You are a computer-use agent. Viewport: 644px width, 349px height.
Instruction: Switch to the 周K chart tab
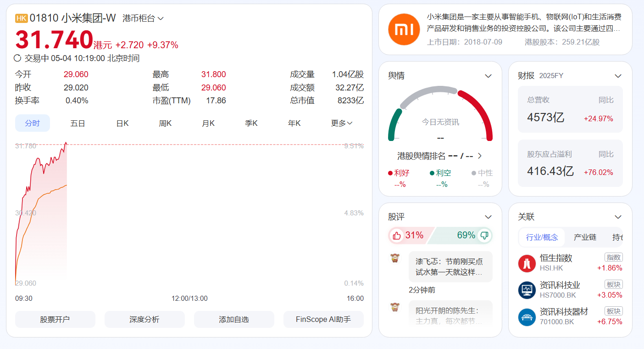[165, 123]
